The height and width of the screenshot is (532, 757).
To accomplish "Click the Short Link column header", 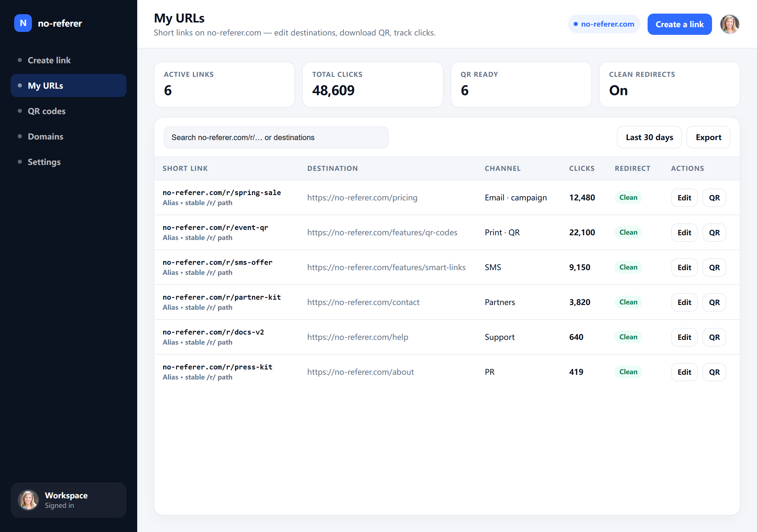I will [185, 168].
